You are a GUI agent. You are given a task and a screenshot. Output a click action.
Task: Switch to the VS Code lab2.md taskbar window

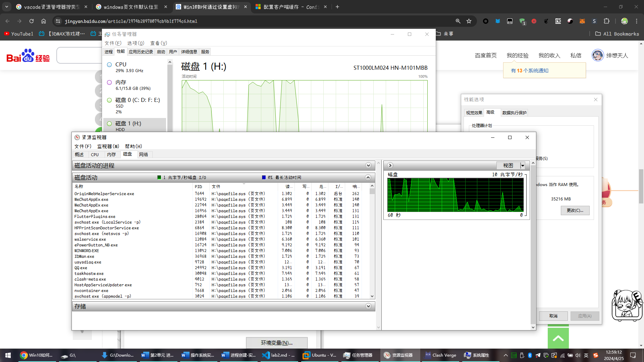click(x=278, y=355)
